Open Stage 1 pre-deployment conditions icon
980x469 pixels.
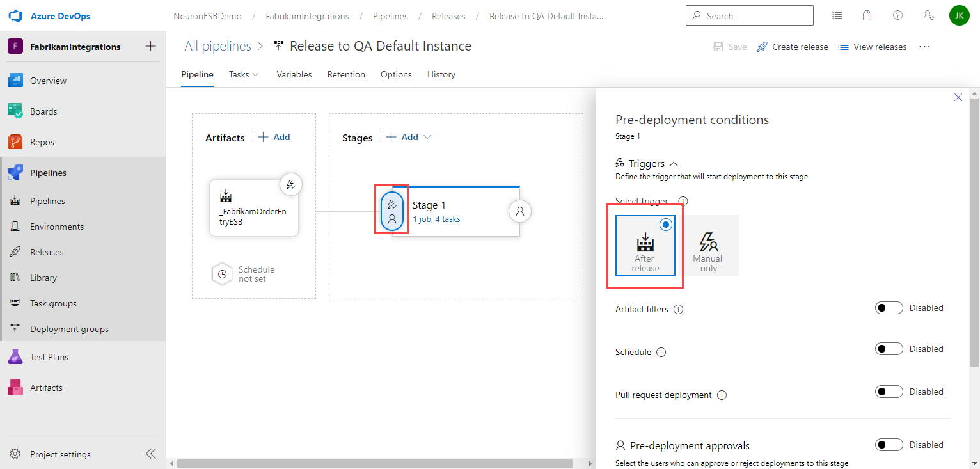pos(392,211)
